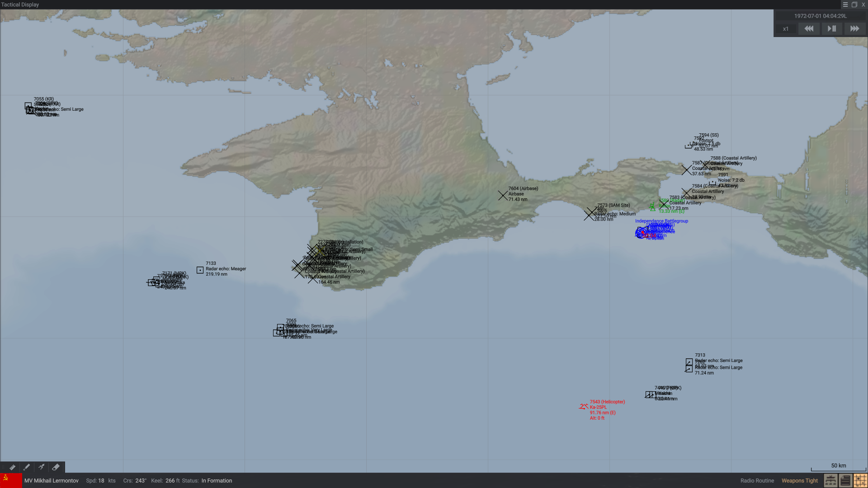This screenshot has height=488, width=868.
Task: Select the Independance Battlegroup label
Action: pos(661,221)
